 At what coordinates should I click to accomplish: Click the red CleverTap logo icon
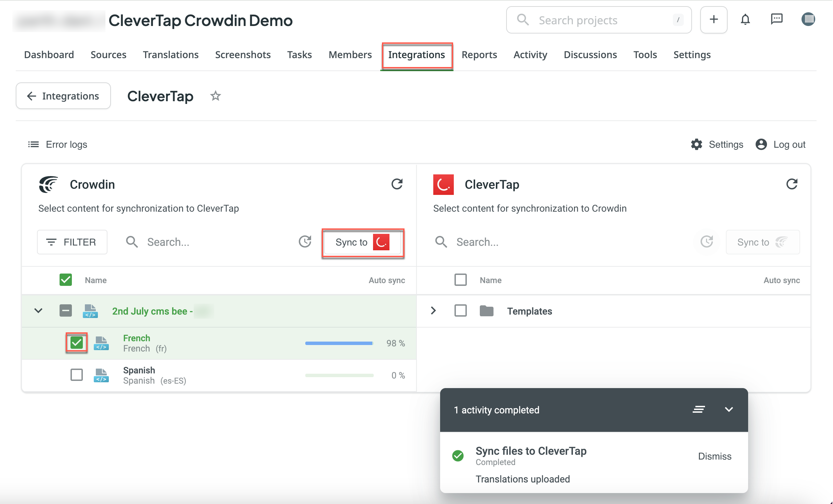[x=443, y=185]
